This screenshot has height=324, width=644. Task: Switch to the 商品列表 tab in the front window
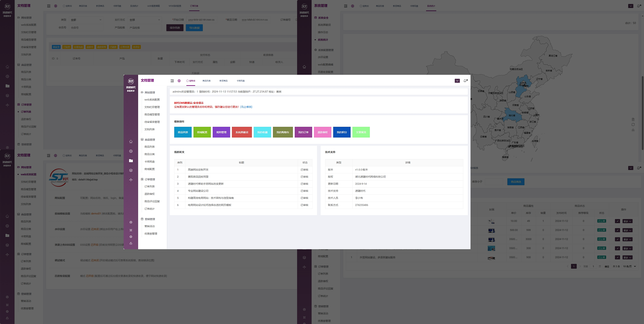tap(206, 81)
